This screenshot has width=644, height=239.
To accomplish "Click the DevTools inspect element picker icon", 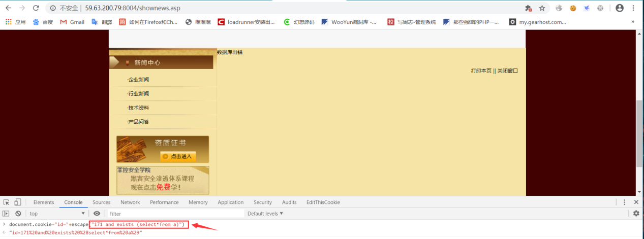I will tap(7, 202).
